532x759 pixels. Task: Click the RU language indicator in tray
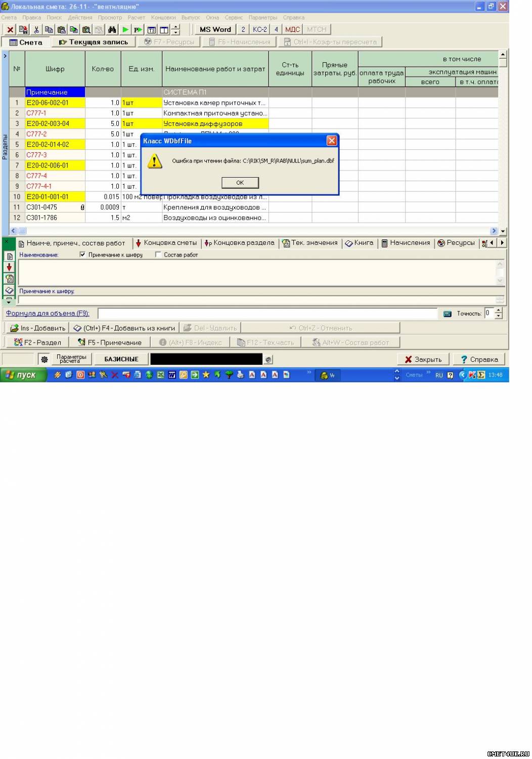click(x=439, y=375)
